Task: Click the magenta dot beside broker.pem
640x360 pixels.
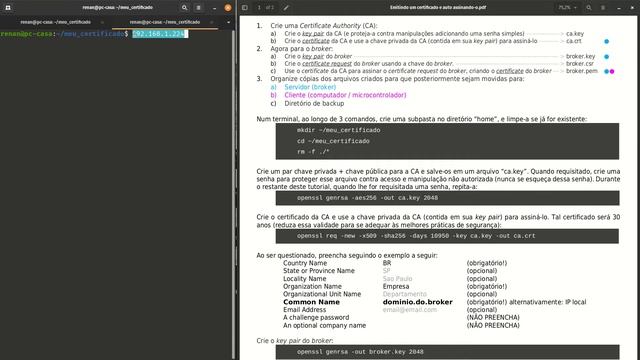Action: pos(612,71)
